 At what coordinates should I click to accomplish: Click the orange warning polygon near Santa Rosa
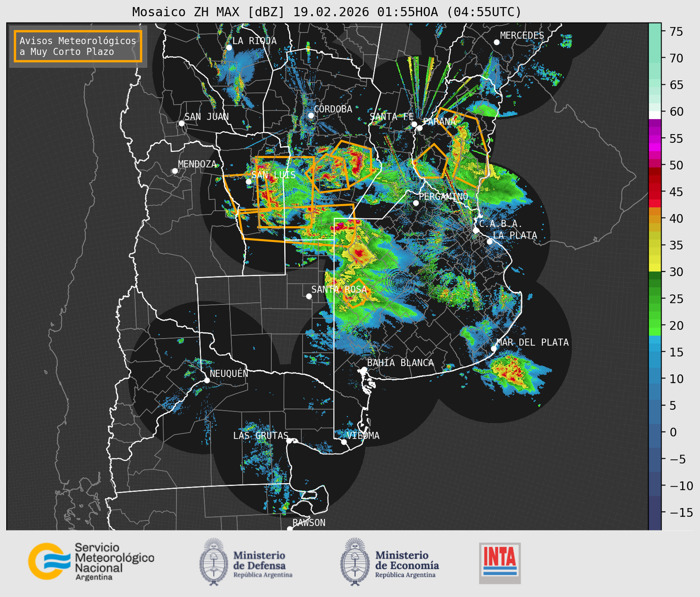tap(356, 293)
